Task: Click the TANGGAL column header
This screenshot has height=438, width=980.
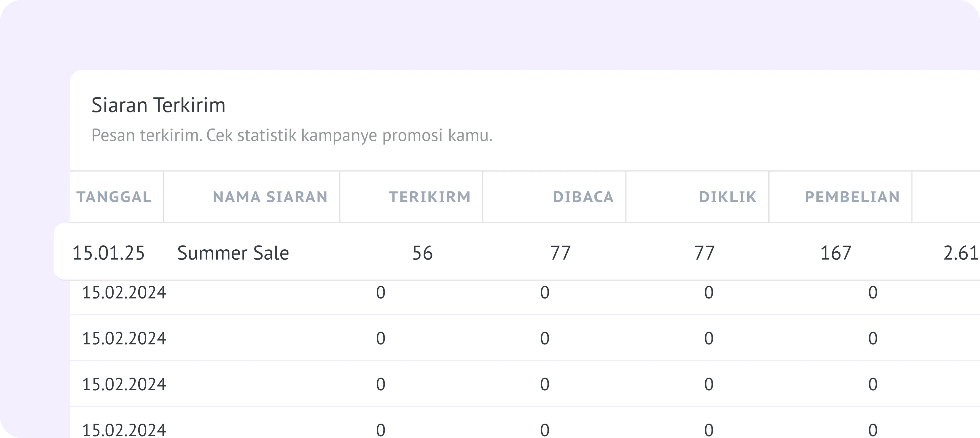Action: [x=114, y=197]
